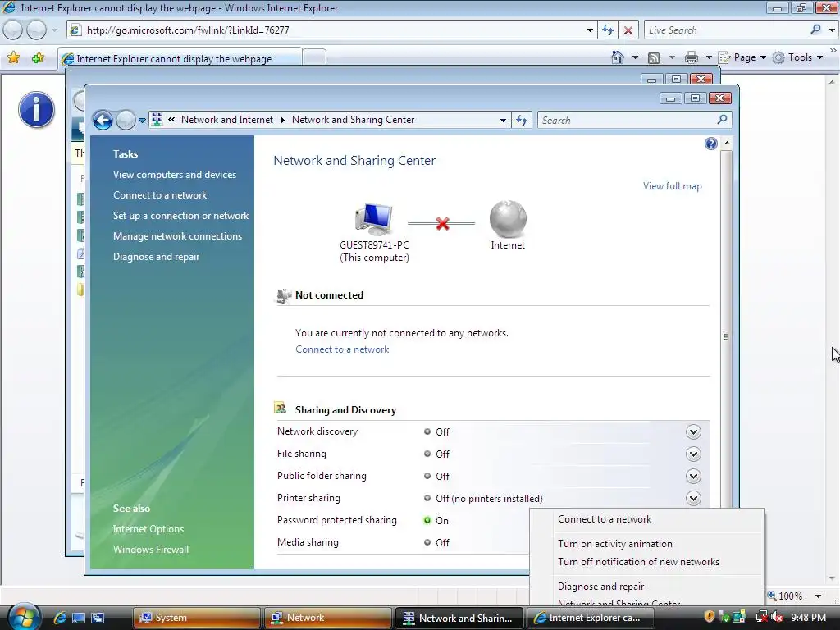The width and height of the screenshot is (840, 630).
Task: Click Connect to a network link under Not connected
Action: (x=342, y=349)
